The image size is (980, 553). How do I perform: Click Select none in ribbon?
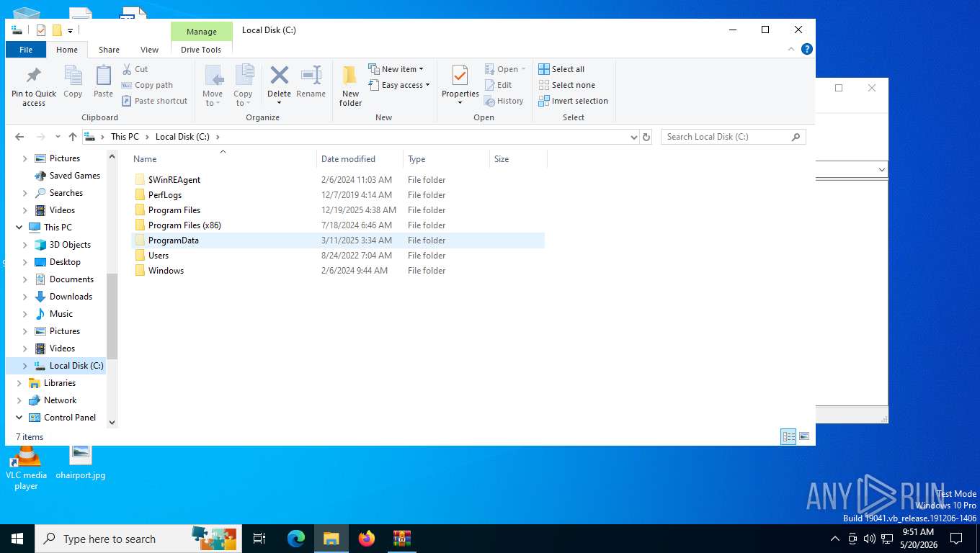coord(566,85)
